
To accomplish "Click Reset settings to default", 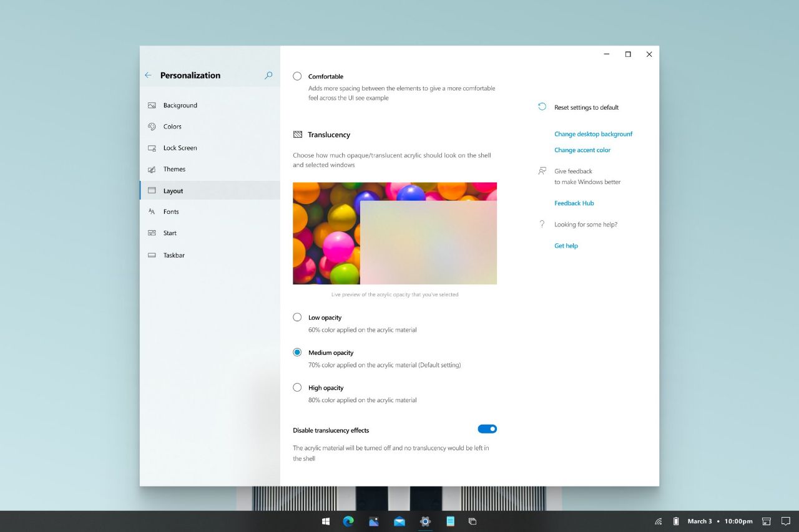I will pos(586,107).
